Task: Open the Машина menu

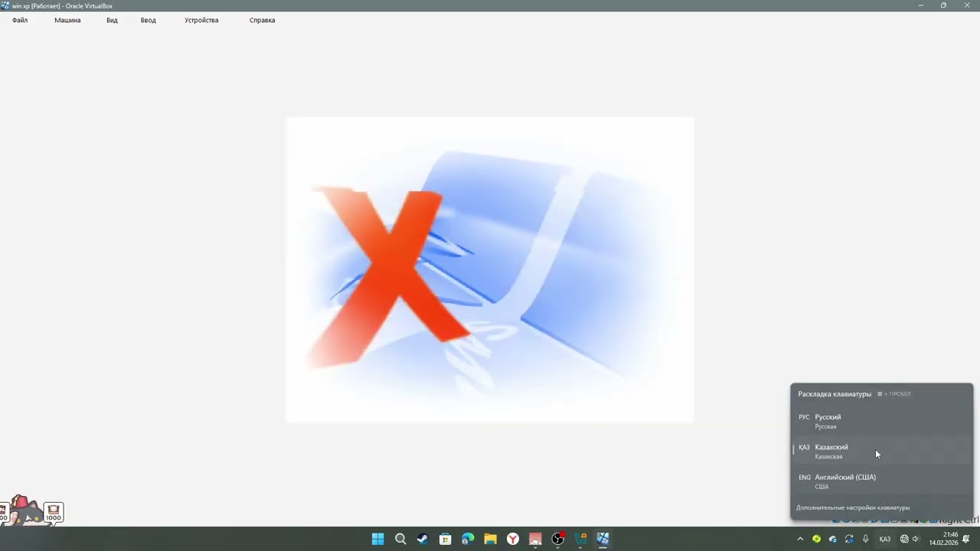Action: [x=67, y=20]
